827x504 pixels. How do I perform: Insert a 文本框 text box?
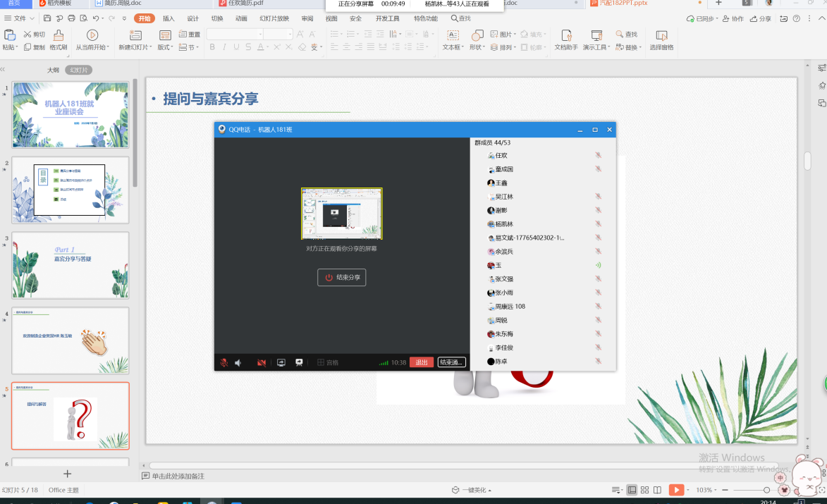coord(452,35)
